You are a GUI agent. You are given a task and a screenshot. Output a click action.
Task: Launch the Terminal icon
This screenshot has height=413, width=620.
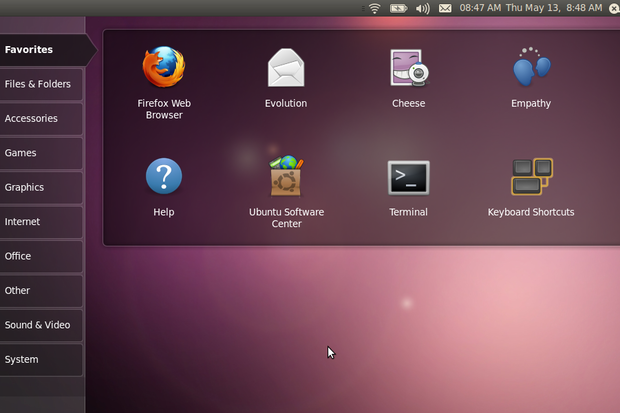(x=408, y=178)
